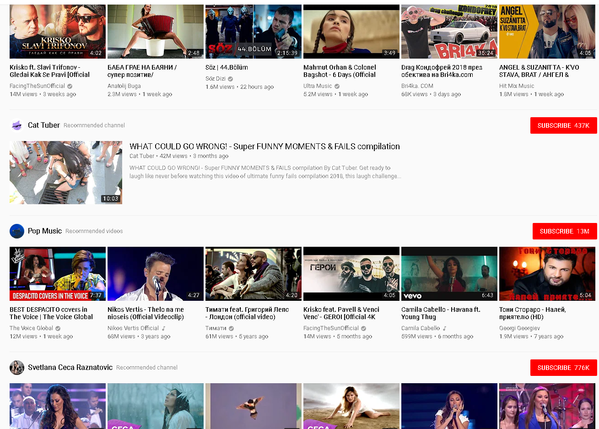Play the ANGEL & SUZANITTA video thumbnail
This screenshot has width=599, height=429.
point(547,31)
